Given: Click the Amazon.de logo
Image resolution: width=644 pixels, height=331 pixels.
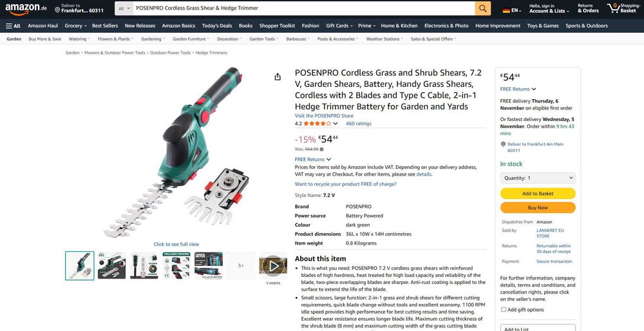Looking at the screenshot, I should [26, 8].
